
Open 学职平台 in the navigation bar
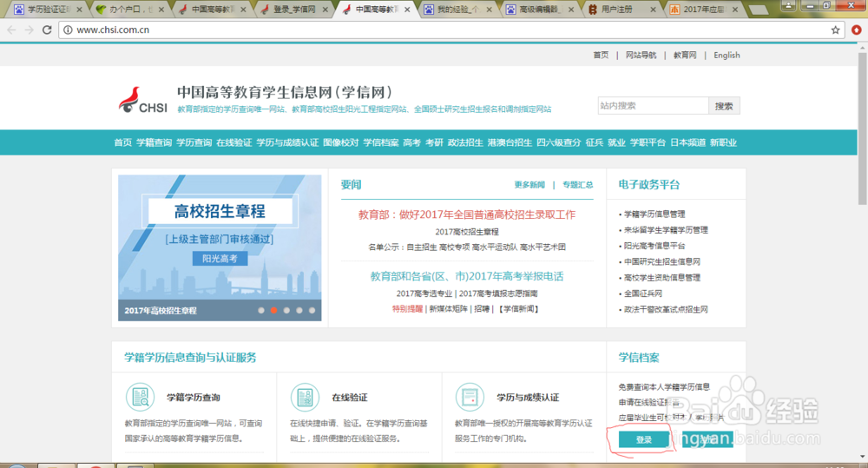click(648, 143)
